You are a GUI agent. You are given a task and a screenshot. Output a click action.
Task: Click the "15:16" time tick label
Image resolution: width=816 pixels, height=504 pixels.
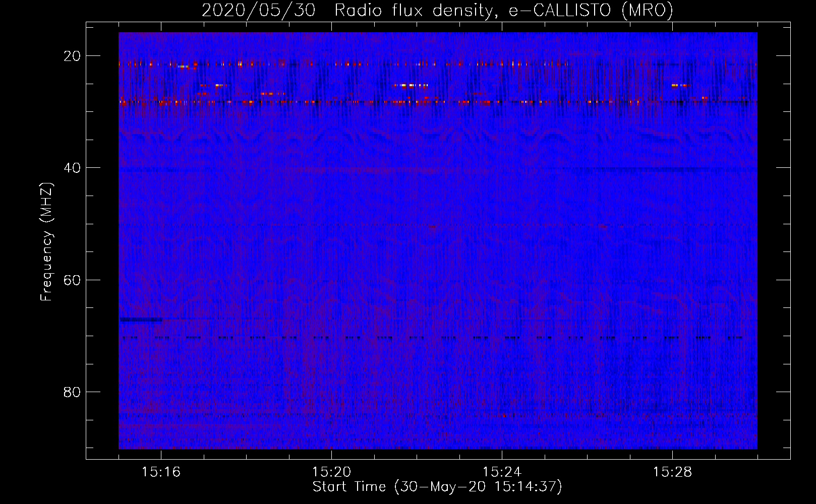pyautogui.click(x=161, y=472)
